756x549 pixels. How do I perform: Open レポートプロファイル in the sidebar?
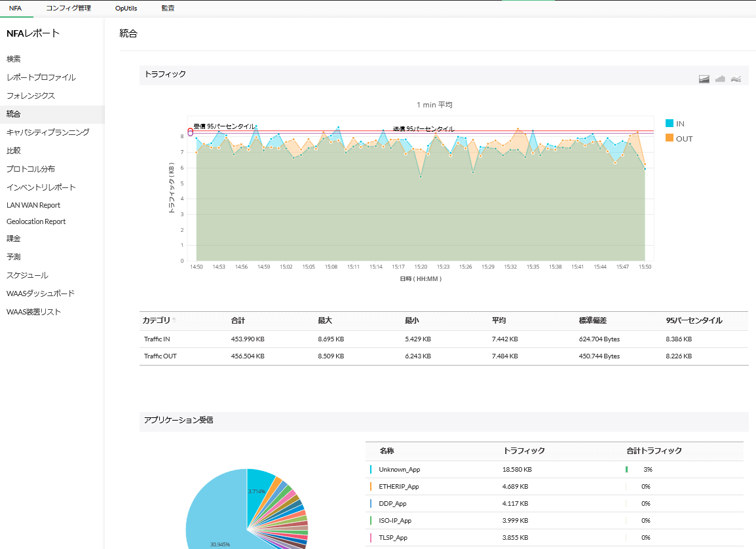coord(41,77)
